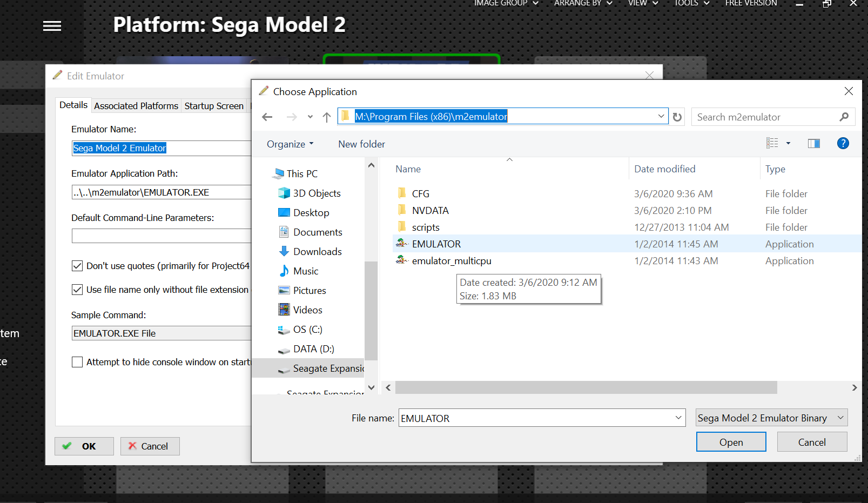Screen dimensions: 868x503
Task: Click the horizontal scrollbar in file list
Action: 586,387
